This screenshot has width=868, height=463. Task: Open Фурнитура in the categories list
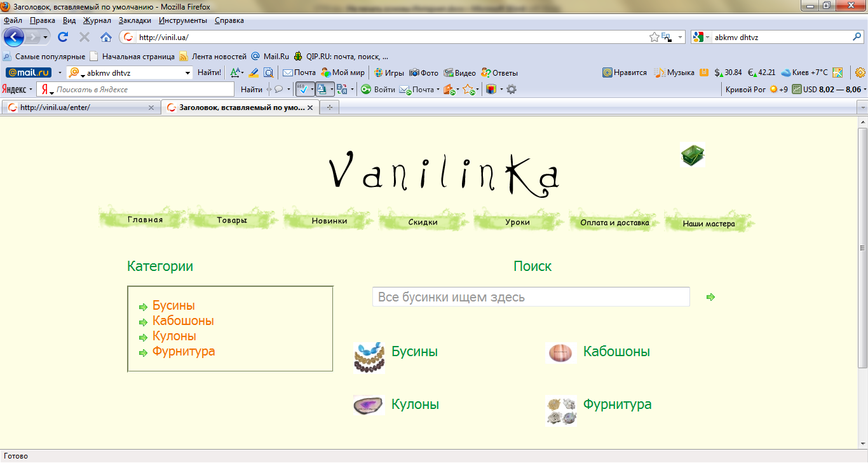pyautogui.click(x=184, y=351)
